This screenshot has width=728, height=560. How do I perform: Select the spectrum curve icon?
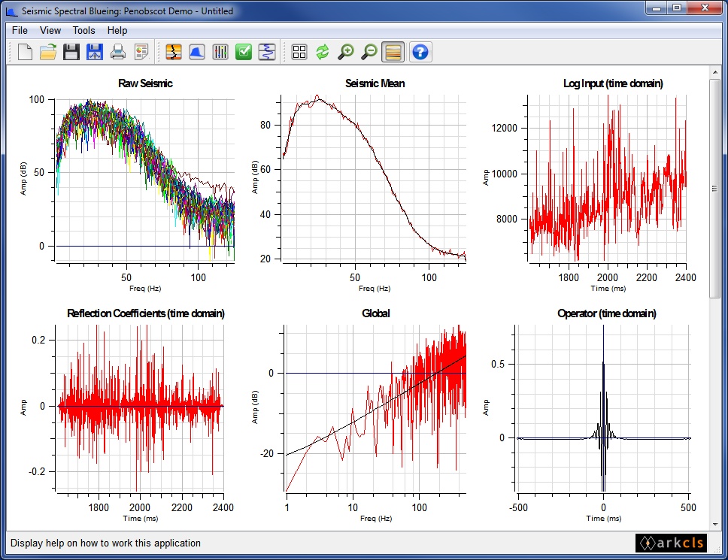(x=195, y=52)
